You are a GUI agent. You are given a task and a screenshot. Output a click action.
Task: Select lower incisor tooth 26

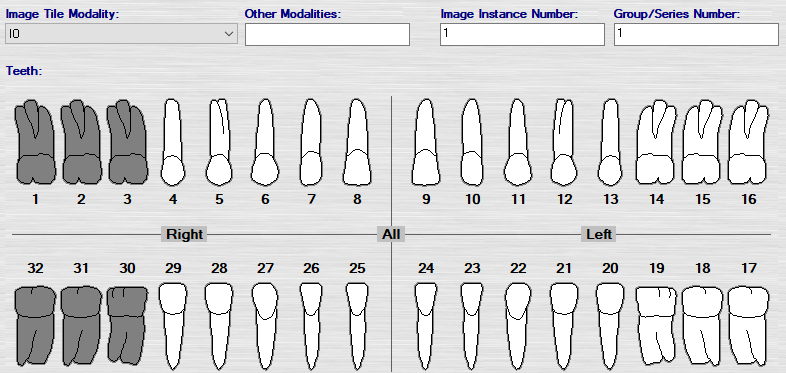311,327
